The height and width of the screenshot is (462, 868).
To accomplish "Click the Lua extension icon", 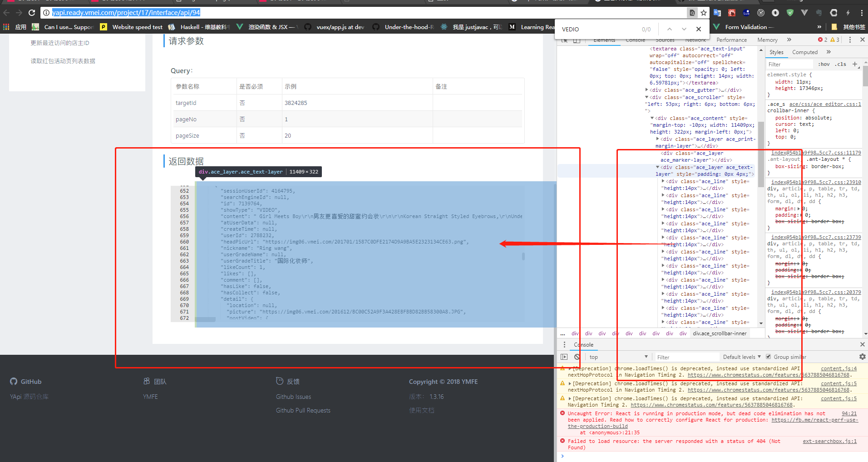I will pos(746,13).
